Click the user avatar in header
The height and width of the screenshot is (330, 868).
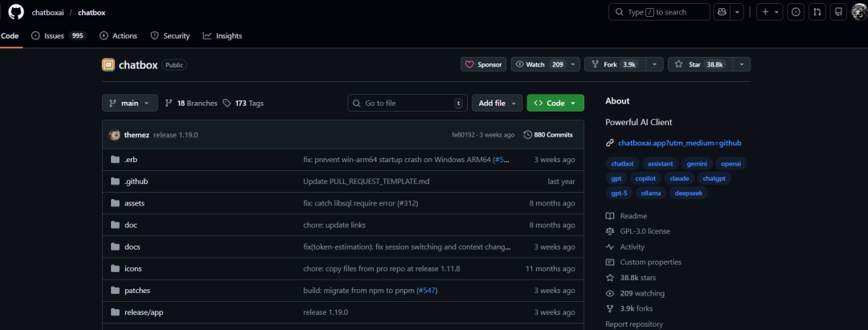[858, 12]
